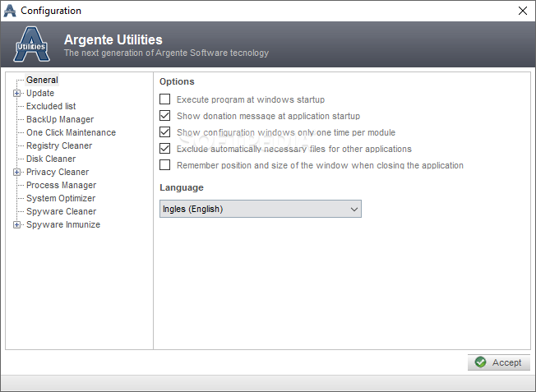This screenshot has height=392, width=536.
Task: Open the Language dropdown
Action: [261, 209]
